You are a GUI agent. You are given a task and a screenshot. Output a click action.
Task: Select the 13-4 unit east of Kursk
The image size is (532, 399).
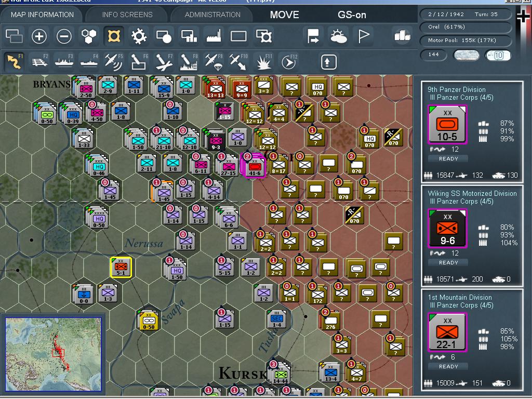click(330, 373)
